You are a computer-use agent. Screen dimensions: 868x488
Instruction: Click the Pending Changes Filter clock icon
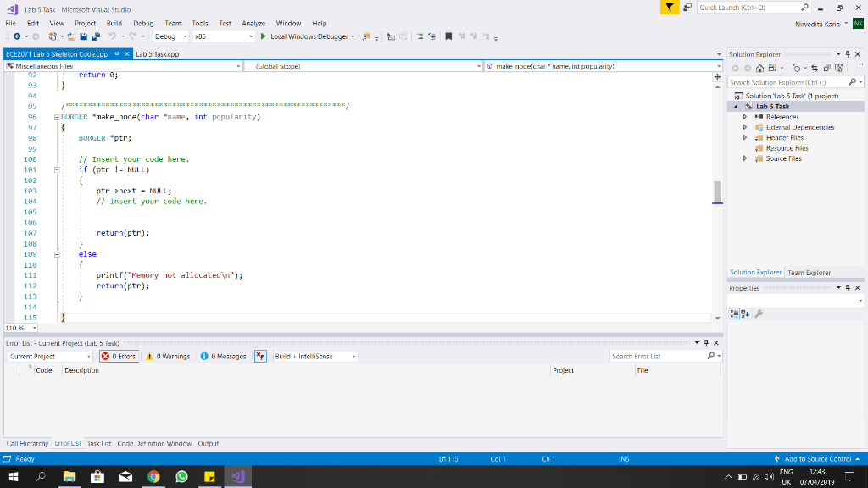click(x=796, y=68)
